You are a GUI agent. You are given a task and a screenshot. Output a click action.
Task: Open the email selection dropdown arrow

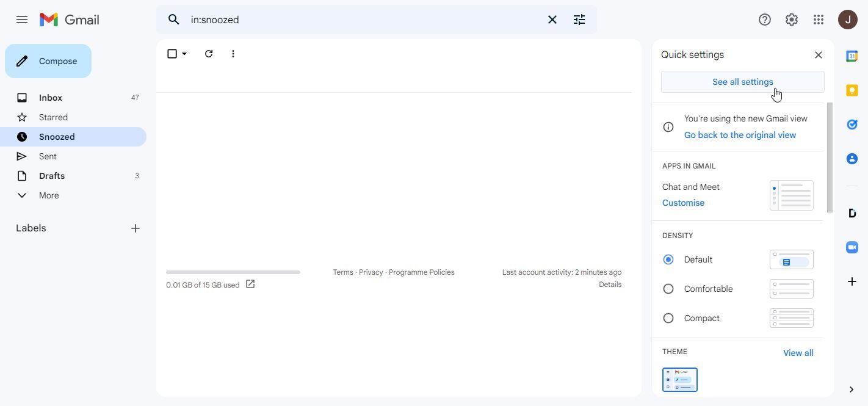coord(184,54)
